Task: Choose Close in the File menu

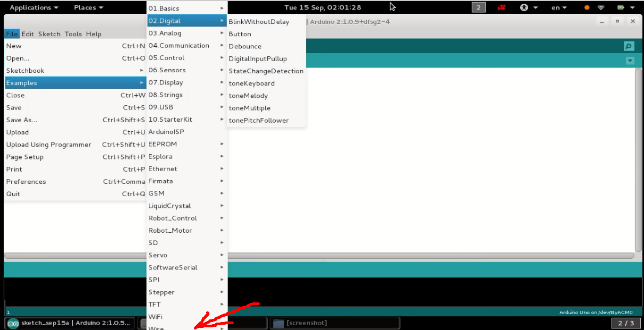Action: tap(75, 95)
